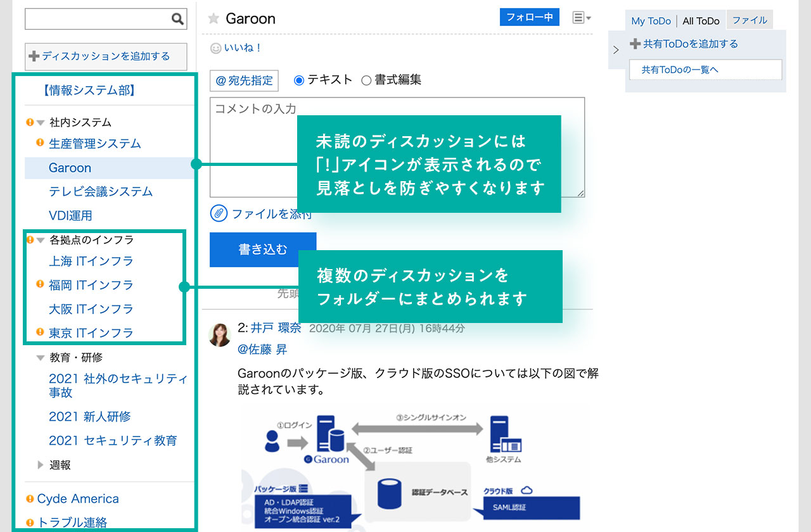Open the 2021 社外のセキュリティ事故 discussion
The image size is (811, 532).
click(118, 386)
